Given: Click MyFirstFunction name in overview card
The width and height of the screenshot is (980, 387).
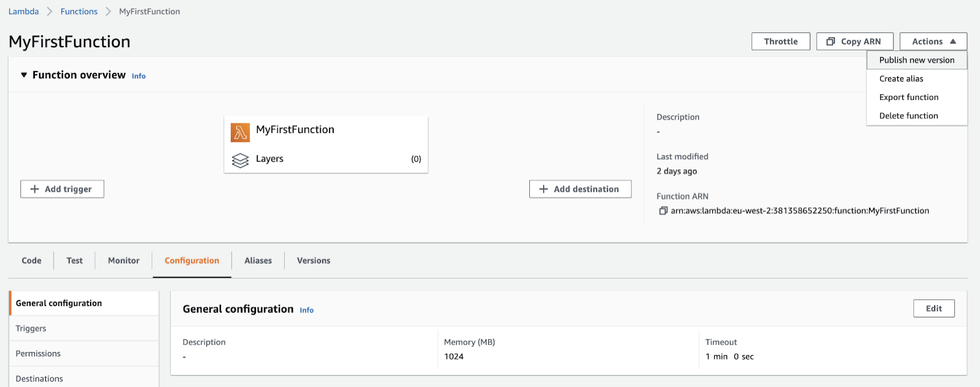Looking at the screenshot, I should 295,130.
